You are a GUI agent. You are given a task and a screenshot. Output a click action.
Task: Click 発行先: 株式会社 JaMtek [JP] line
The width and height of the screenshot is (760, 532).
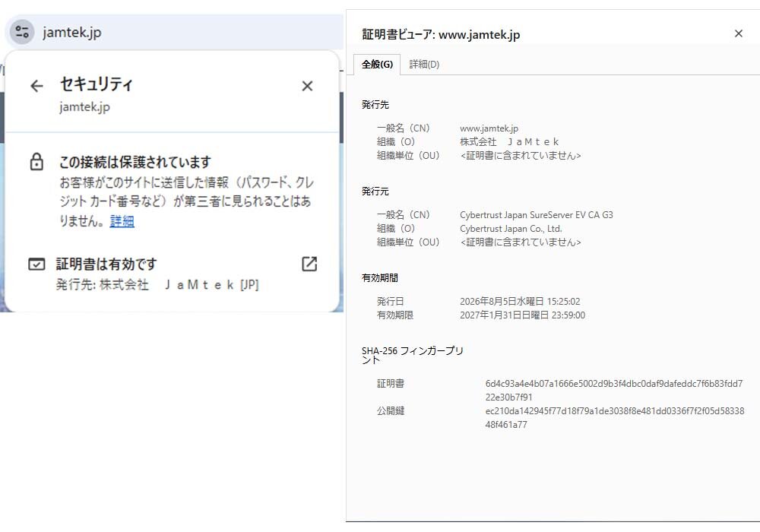[x=157, y=284]
